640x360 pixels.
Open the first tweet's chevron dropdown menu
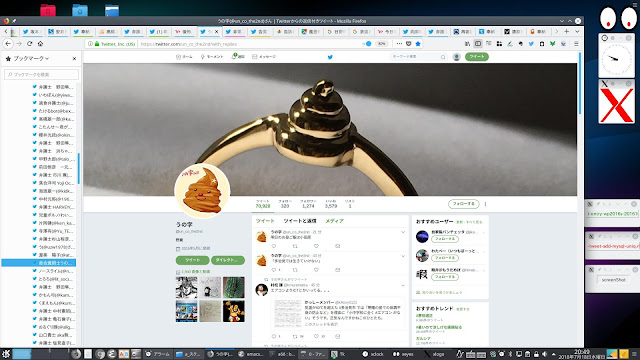pyautogui.click(x=403, y=232)
